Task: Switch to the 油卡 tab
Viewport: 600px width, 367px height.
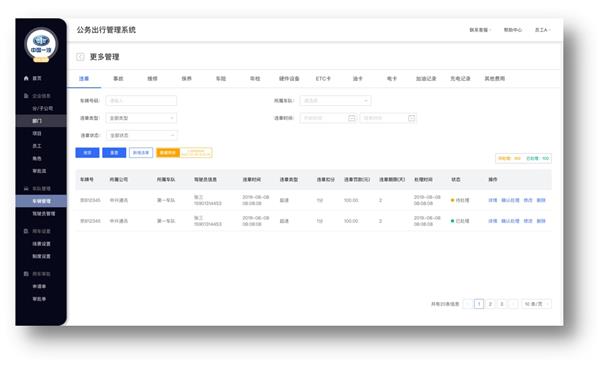Action: [x=357, y=78]
